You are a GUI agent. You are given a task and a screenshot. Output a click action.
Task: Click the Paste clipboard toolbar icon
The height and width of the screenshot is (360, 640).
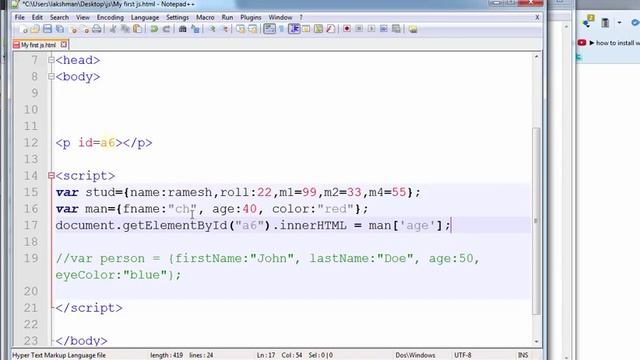(138, 29)
